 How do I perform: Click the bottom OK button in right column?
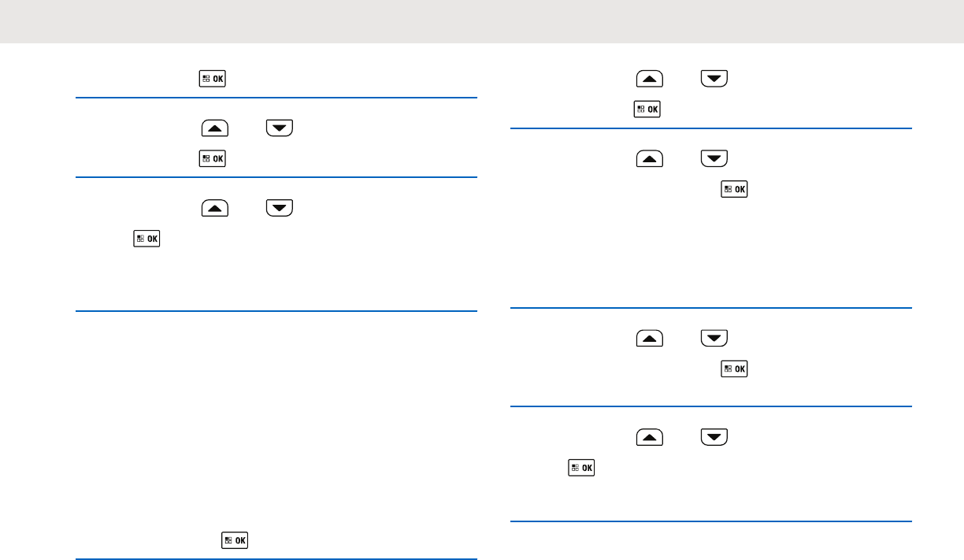580,468
